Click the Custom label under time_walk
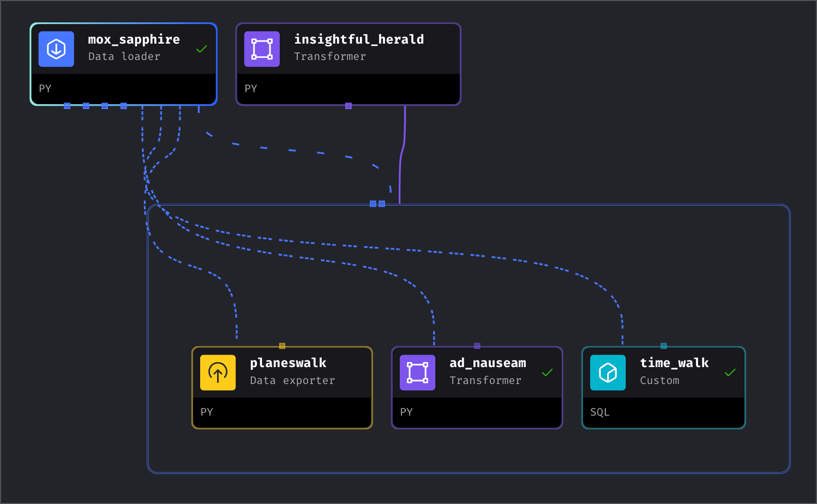This screenshot has width=817, height=504. coord(659,381)
